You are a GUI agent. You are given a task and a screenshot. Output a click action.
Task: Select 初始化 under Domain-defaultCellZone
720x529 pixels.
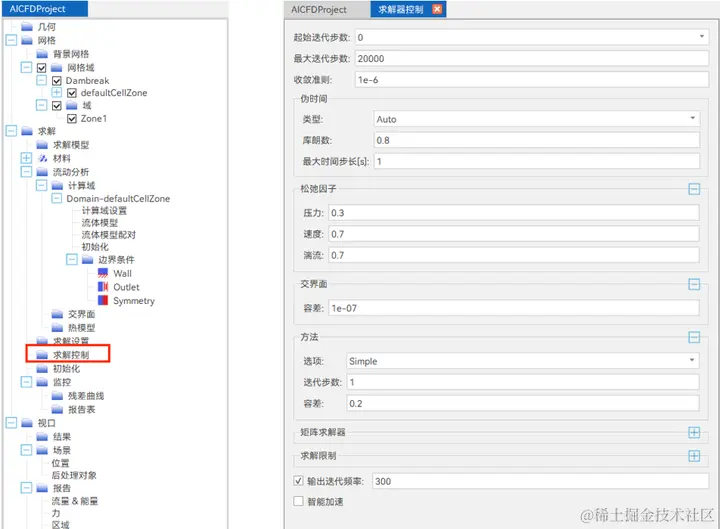pos(95,247)
